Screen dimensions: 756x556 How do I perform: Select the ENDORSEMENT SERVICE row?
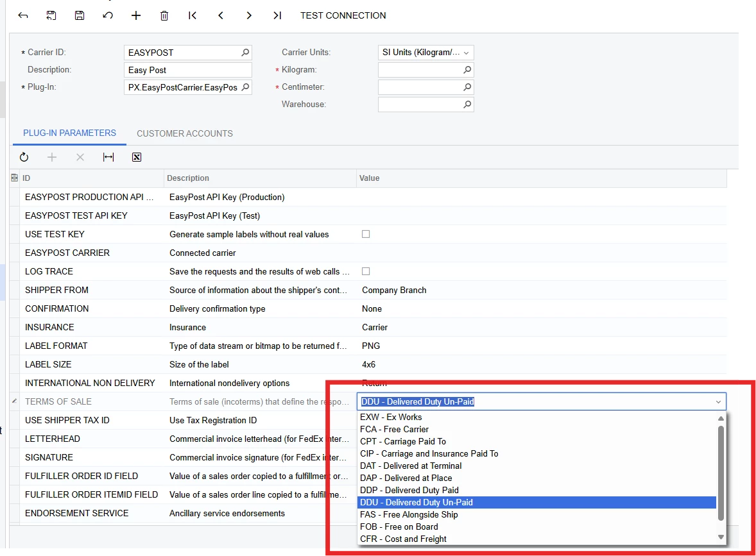(x=183, y=514)
